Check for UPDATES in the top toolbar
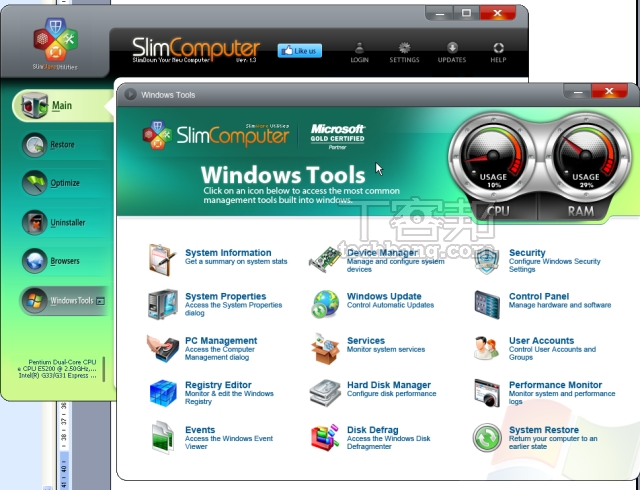Viewport: 640px width, 490px height. point(452,52)
